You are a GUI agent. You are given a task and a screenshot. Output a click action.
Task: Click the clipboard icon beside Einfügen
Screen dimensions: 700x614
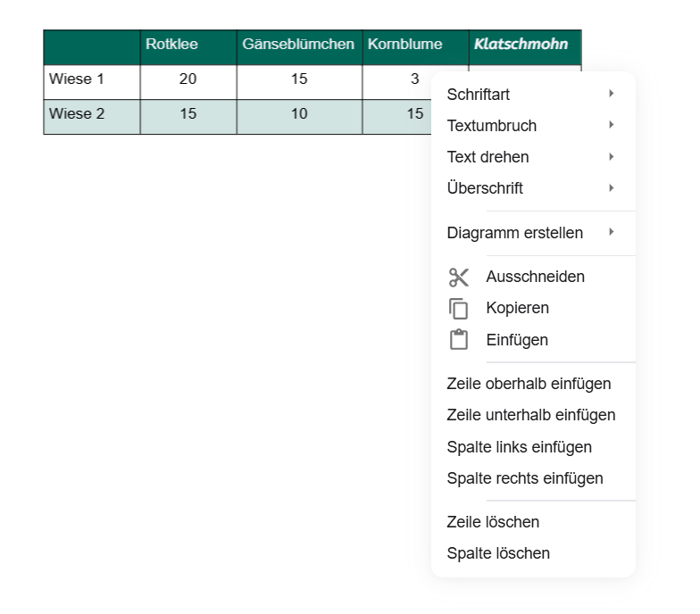(459, 339)
